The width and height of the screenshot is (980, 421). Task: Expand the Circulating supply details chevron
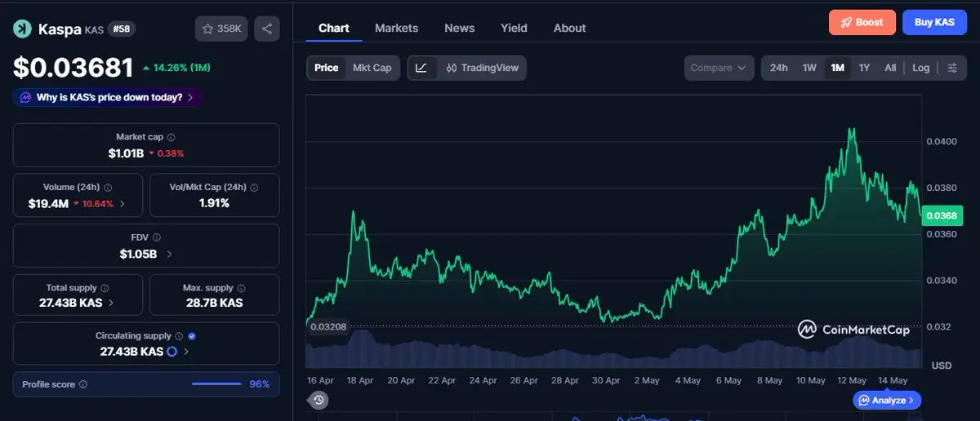pyautogui.click(x=186, y=352)
